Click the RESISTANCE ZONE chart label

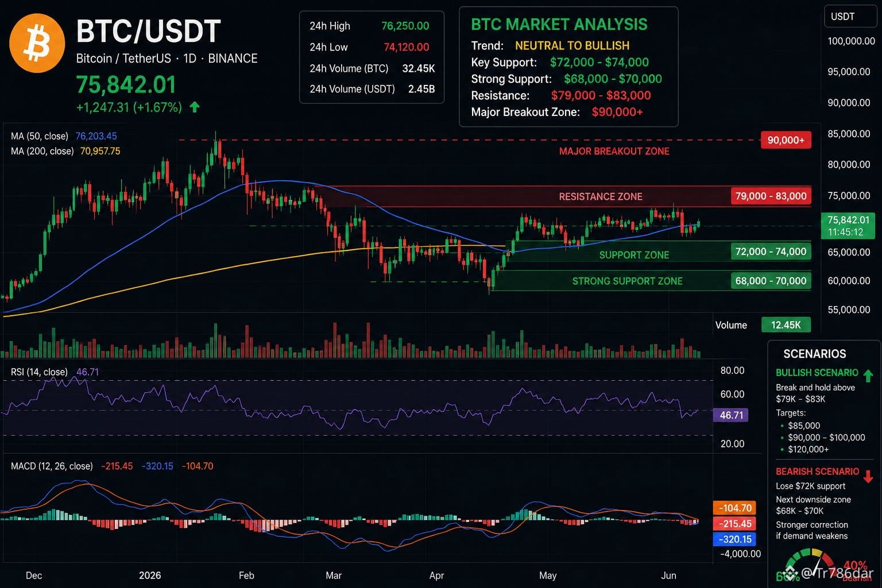click(601, 197)
